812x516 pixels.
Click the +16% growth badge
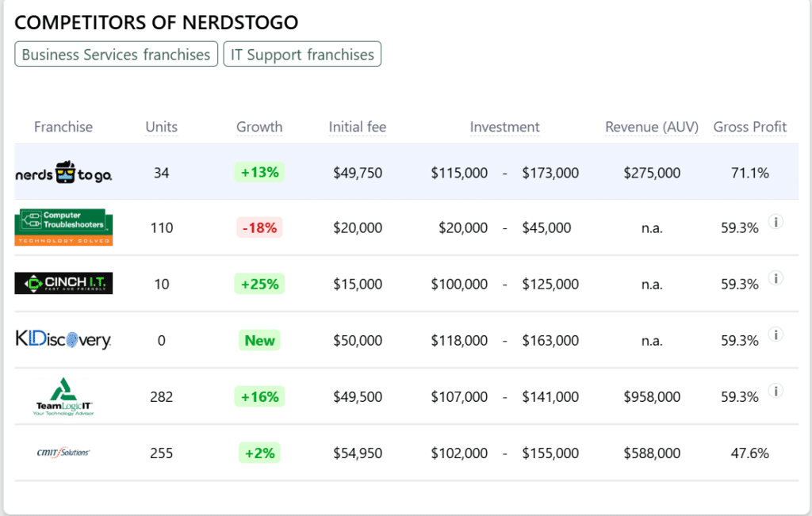pos(259,396)
